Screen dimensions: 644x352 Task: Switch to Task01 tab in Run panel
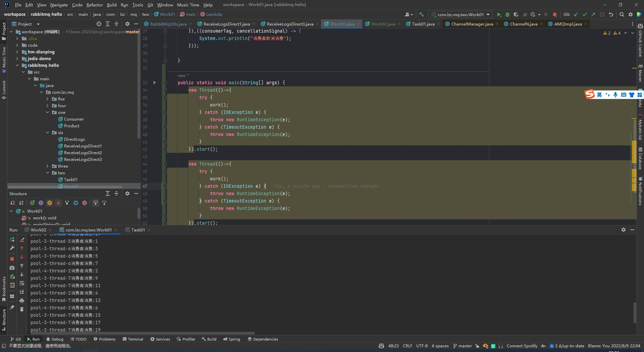(138, 230)
